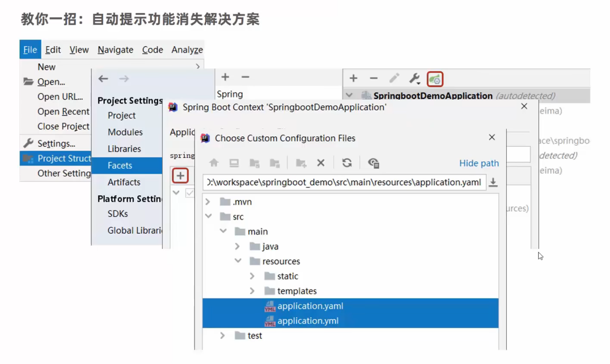Open the Code menu
This screenshot has width=610, height=364.
(153, 50)
